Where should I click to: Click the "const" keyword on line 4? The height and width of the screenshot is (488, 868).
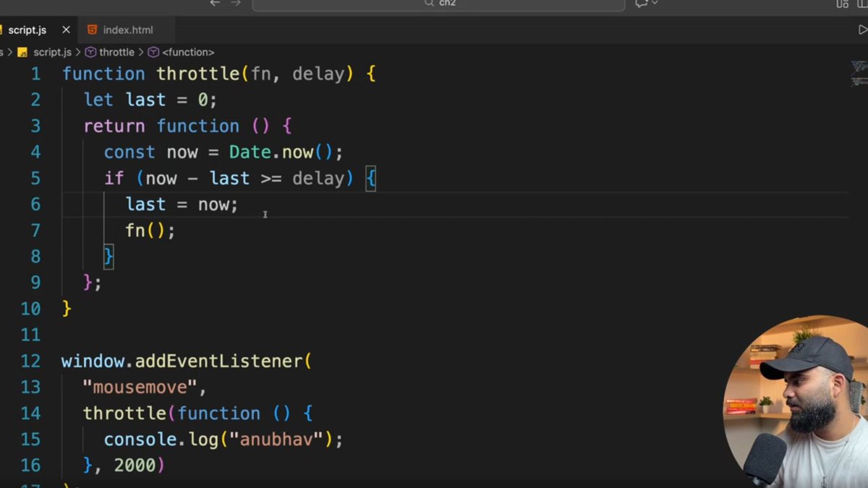(x=129, y=152)
